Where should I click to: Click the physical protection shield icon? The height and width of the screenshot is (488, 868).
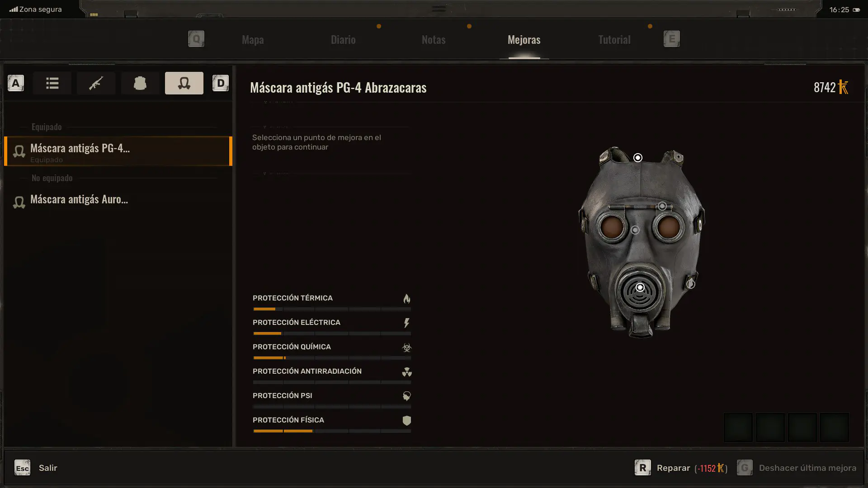[407, 421]
